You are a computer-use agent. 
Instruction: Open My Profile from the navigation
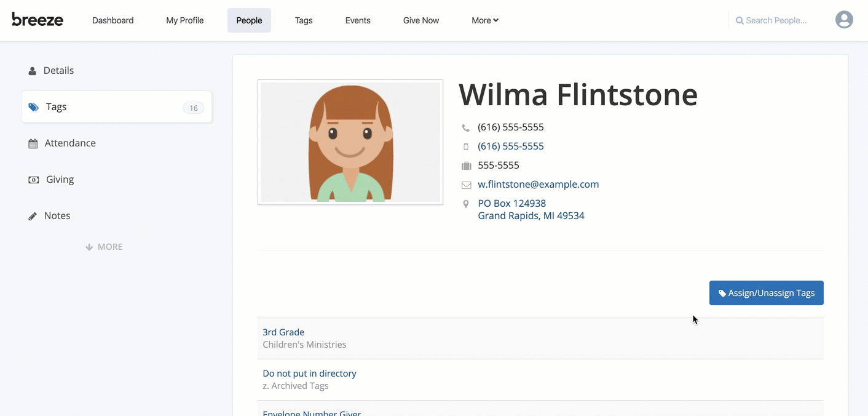click(x=185, y=20)
